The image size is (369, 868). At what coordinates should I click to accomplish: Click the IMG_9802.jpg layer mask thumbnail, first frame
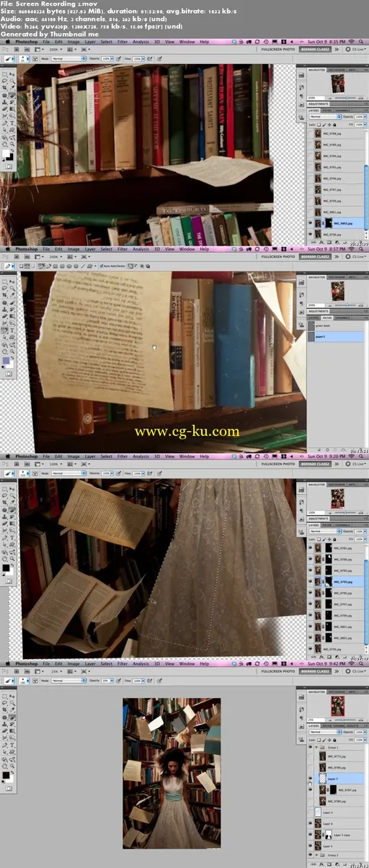[x=327, y=224]
